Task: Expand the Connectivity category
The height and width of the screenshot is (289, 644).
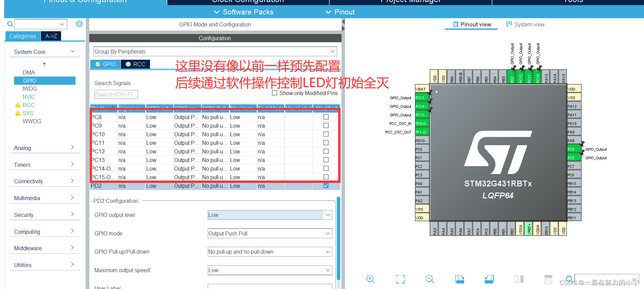Action: tap(44, 181)
